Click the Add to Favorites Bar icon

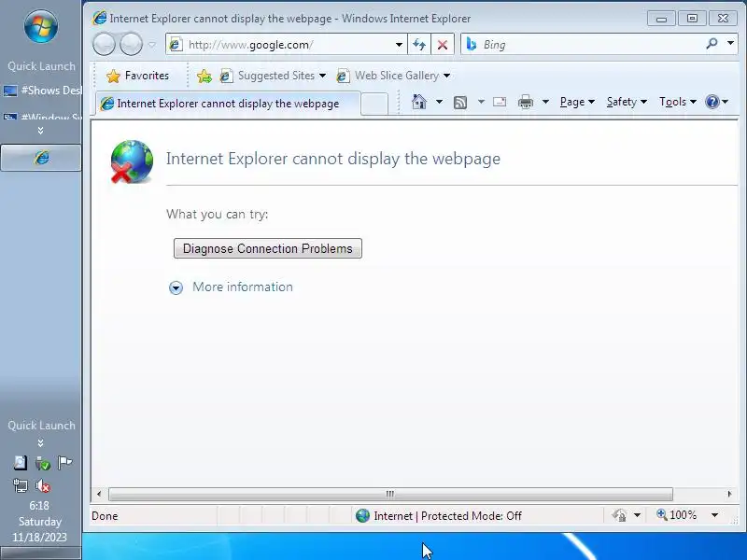pos(204,76)
